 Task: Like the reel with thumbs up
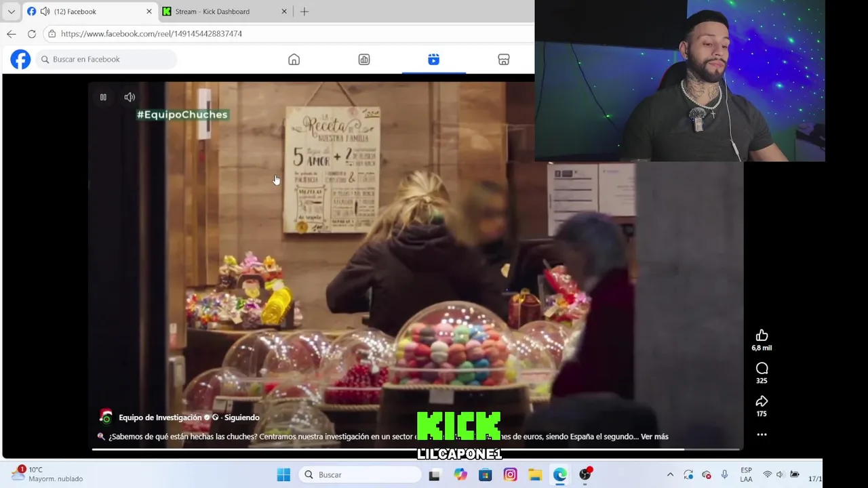click(762, 335)
